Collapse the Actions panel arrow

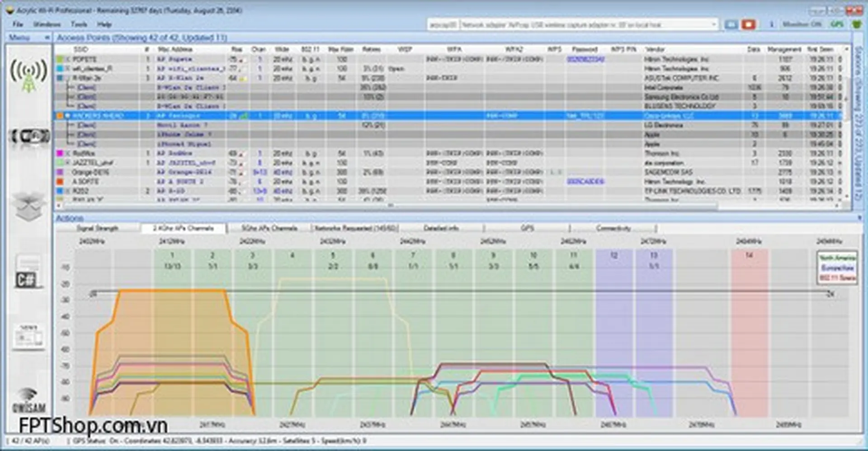[x=859, y=218]
